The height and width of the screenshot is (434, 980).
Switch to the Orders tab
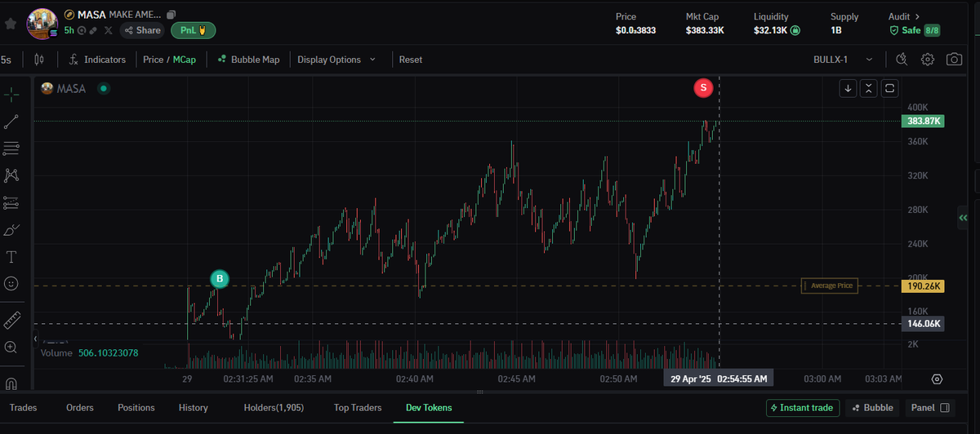click(x=80, y=408)
